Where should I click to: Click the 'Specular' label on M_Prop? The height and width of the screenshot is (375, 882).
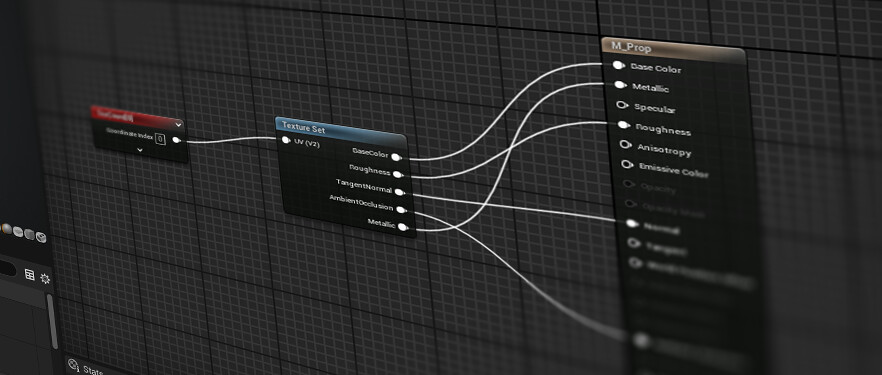point(655,108)
